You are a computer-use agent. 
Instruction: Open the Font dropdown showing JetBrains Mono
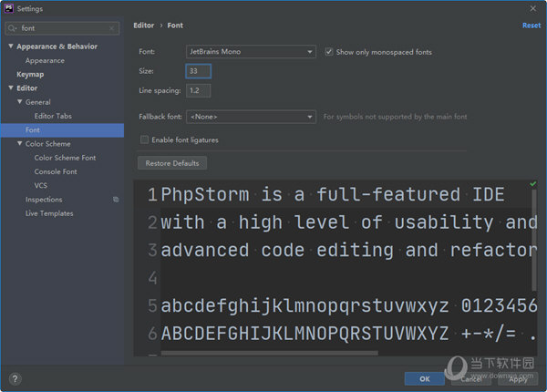point(251,52)
